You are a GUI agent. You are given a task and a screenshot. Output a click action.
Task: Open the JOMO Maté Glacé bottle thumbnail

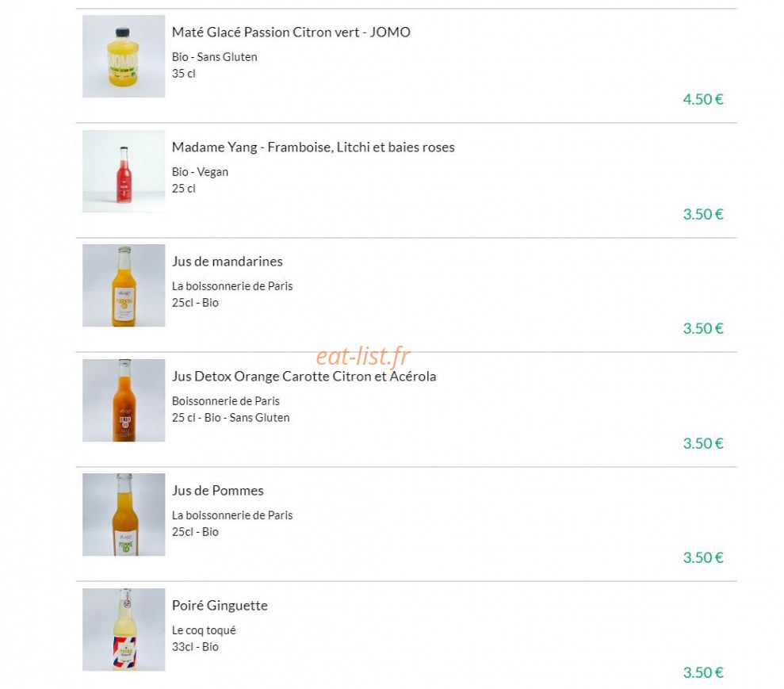pyautogui.click(x=124, y=56)
